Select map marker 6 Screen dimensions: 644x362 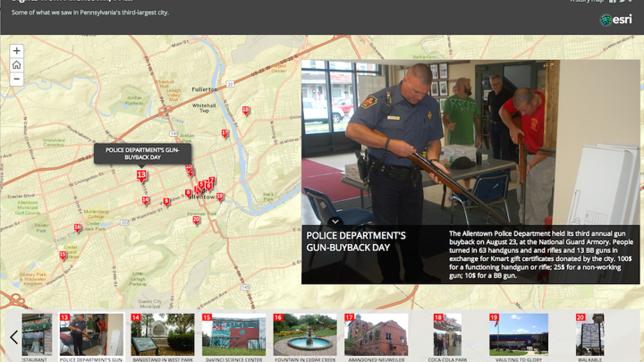[x=208, y=187]
